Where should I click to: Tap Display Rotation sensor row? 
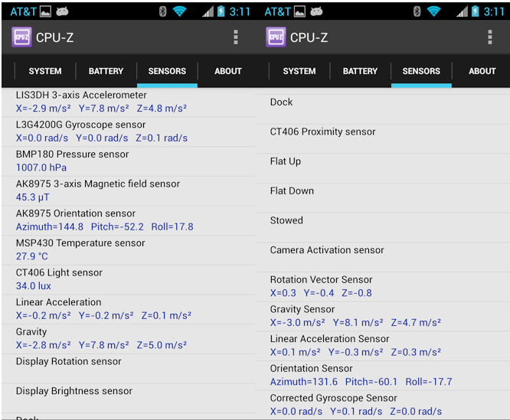(x=129, y=368)
